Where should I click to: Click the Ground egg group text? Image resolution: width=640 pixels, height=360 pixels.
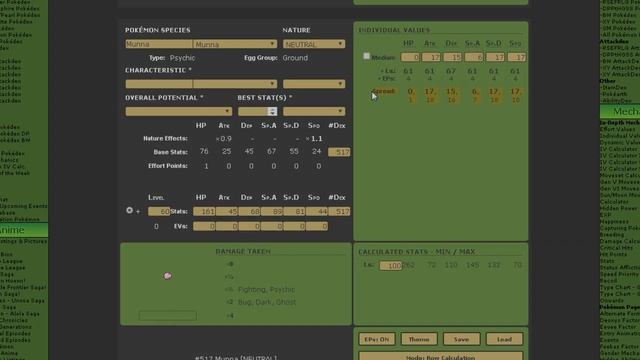[x=295, y=58]
